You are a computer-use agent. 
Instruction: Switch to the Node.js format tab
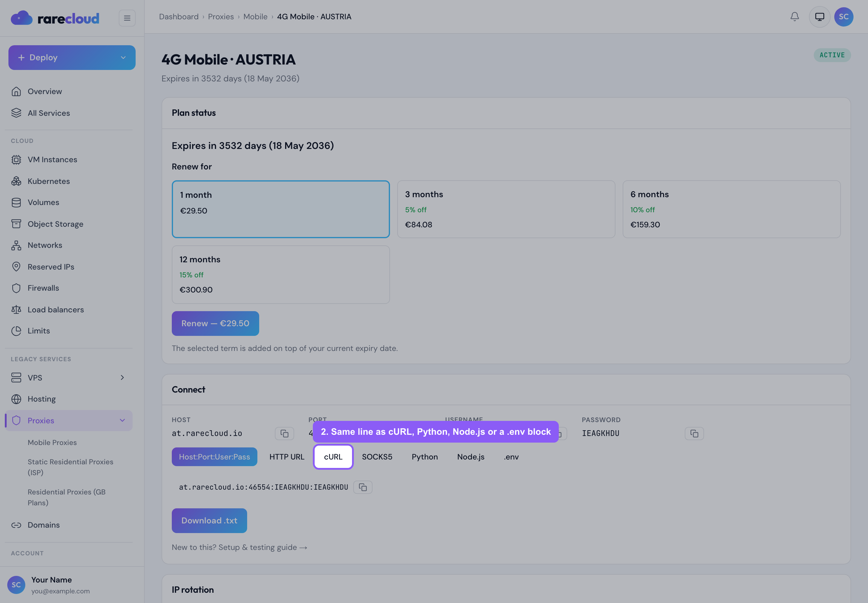tap(471, 456)
